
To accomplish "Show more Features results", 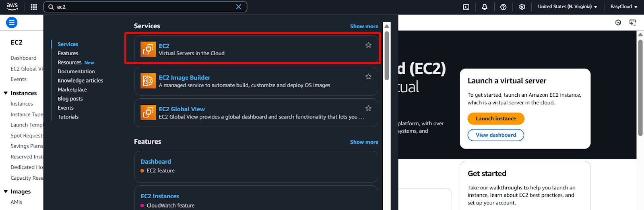I will coord(364,142).
